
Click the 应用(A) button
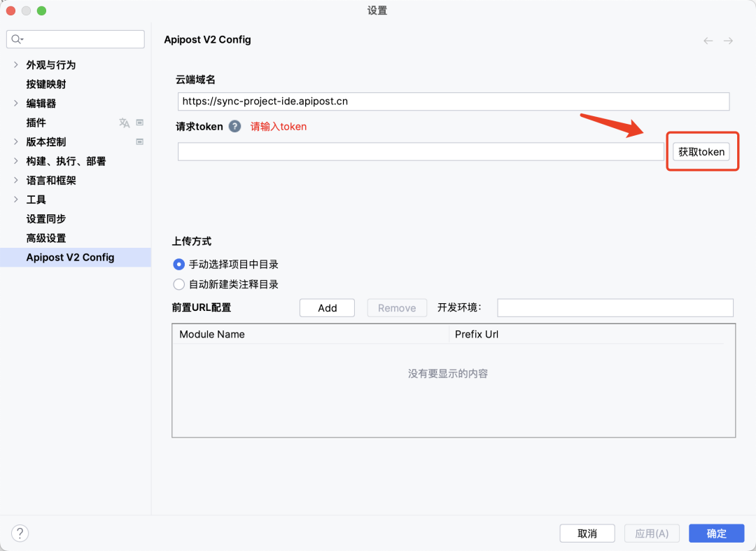coord(652,533)
